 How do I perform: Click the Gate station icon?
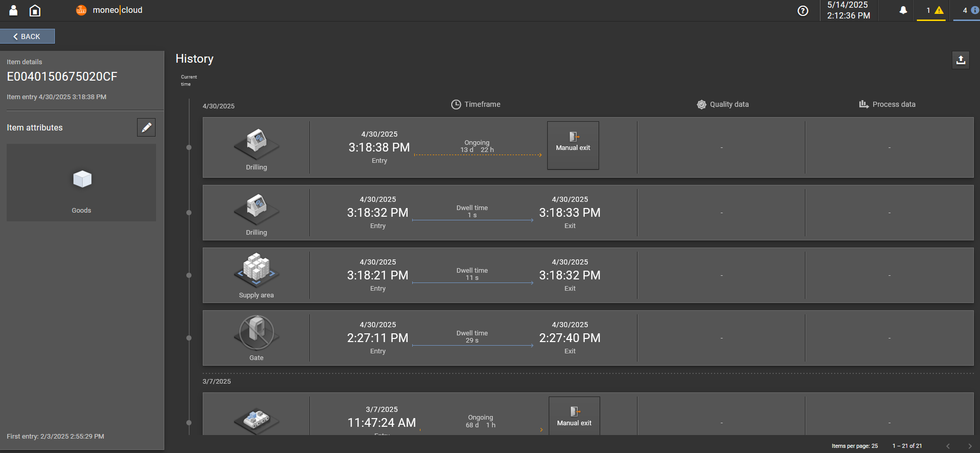point(256,332)
